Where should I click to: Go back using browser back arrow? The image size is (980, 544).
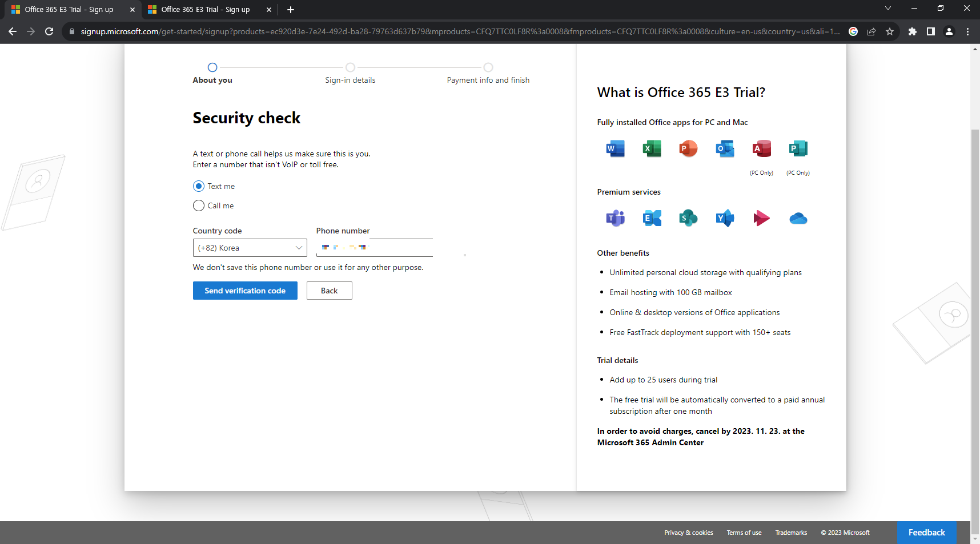(x=13, y=31)
